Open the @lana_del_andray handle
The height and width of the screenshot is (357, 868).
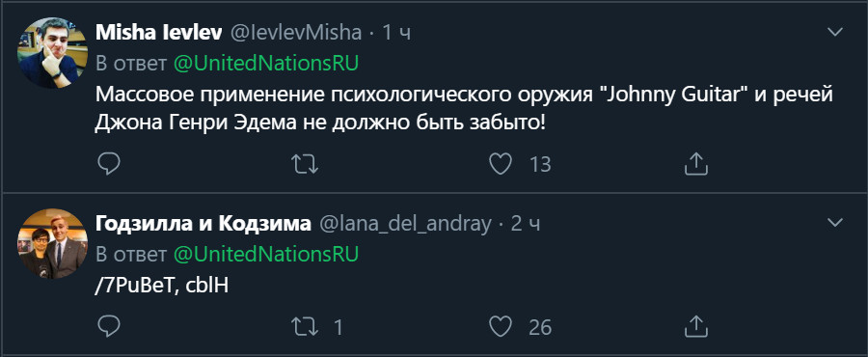pyautogui.click(x=404, y=224)
